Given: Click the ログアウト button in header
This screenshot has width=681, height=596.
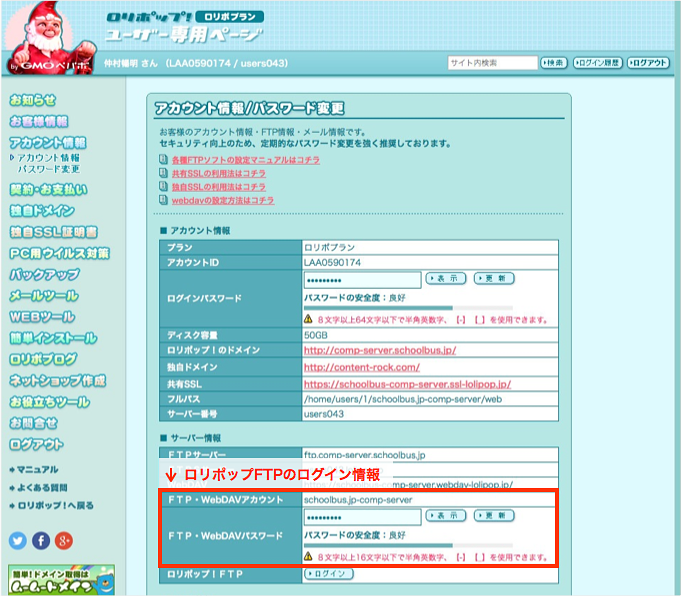Looking at the screenshot, I should coord(648,63).
